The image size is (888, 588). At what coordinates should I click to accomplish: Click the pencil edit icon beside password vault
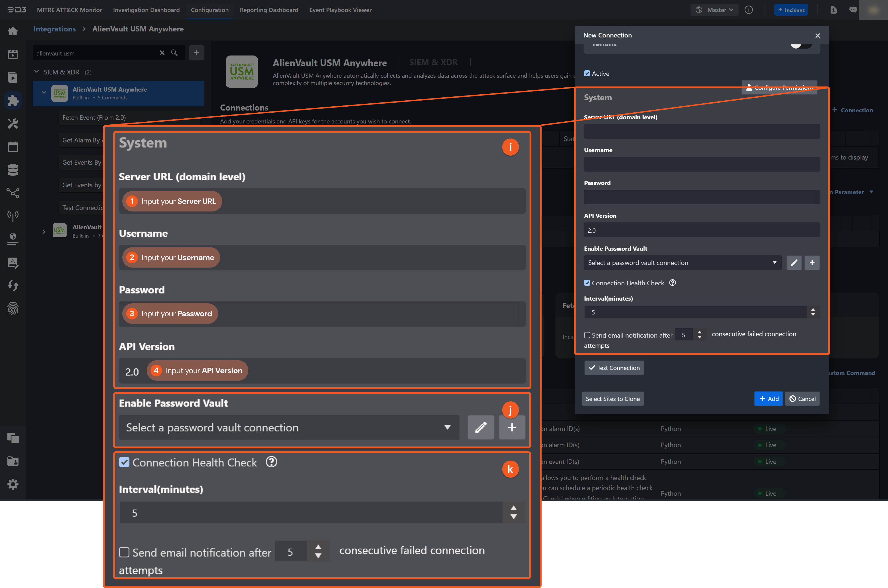click(x=793, y=263)
